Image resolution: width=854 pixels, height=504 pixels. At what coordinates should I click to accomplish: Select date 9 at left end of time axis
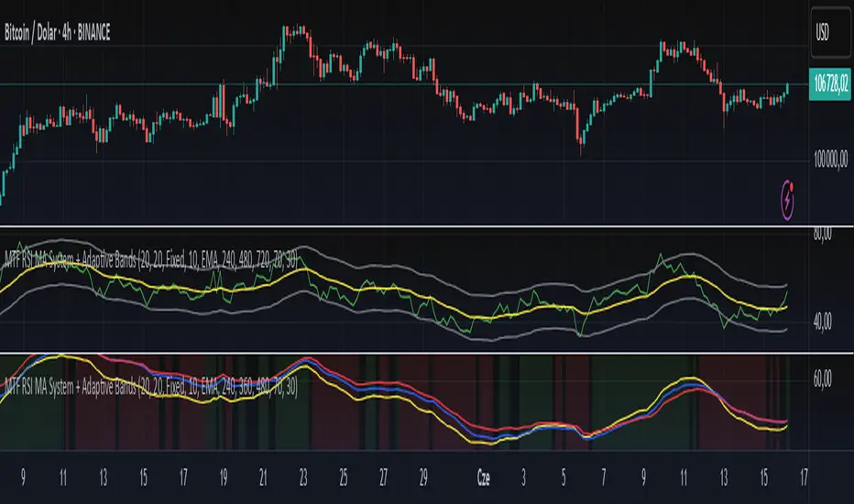[x=22, y=477]
